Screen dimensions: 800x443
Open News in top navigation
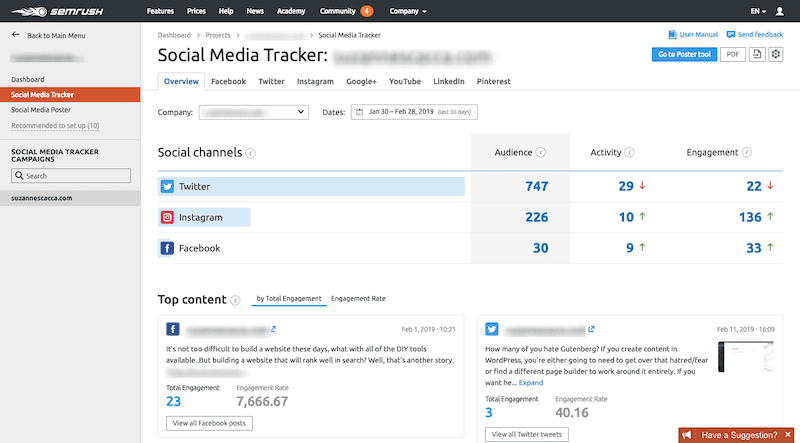pyautogui.click(x=255, y=11)
